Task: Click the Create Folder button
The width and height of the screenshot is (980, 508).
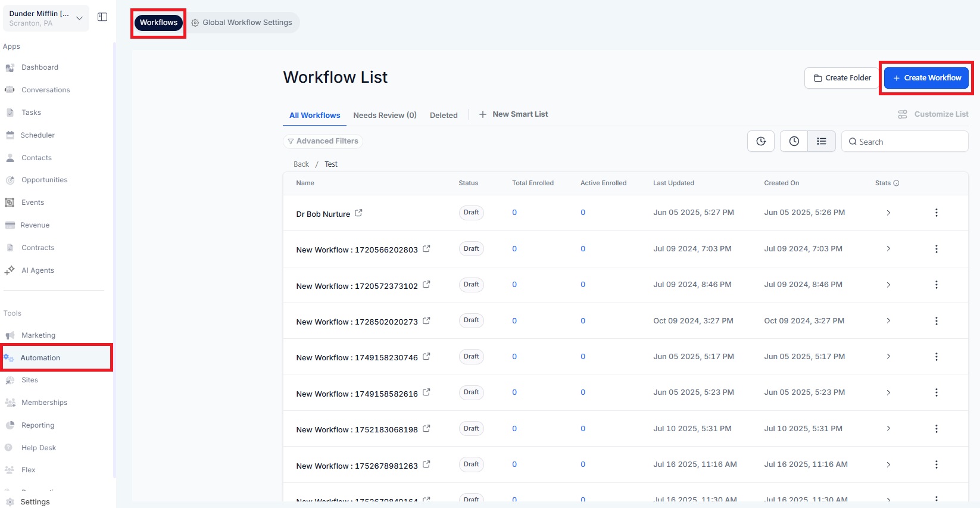Action: [x=842, y=78]
